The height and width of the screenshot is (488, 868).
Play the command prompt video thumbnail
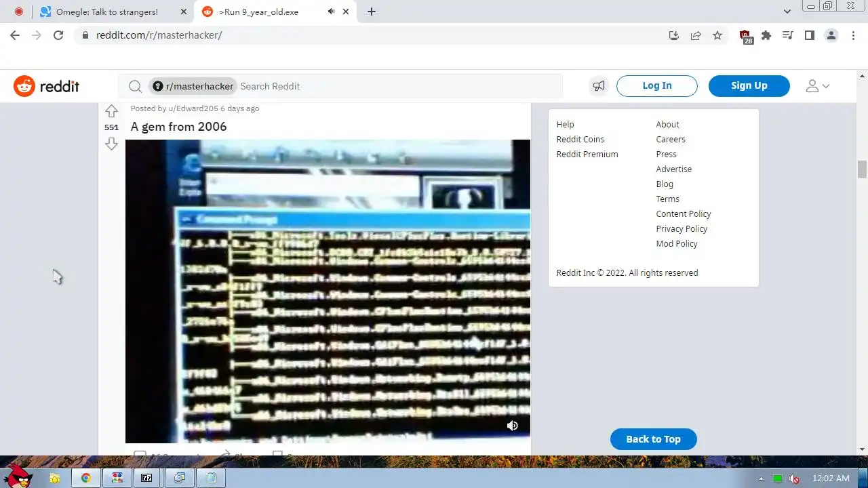pos(328,291)
